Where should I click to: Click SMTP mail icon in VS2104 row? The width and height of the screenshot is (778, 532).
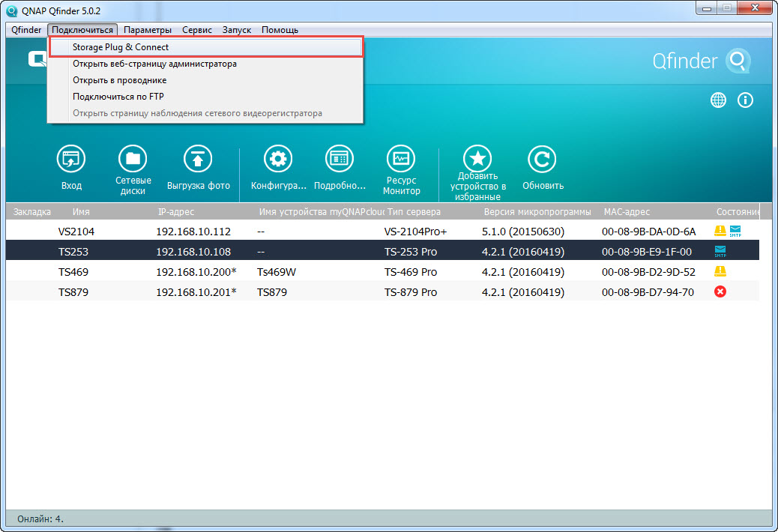pyautogui.click(x=735, y=231)
